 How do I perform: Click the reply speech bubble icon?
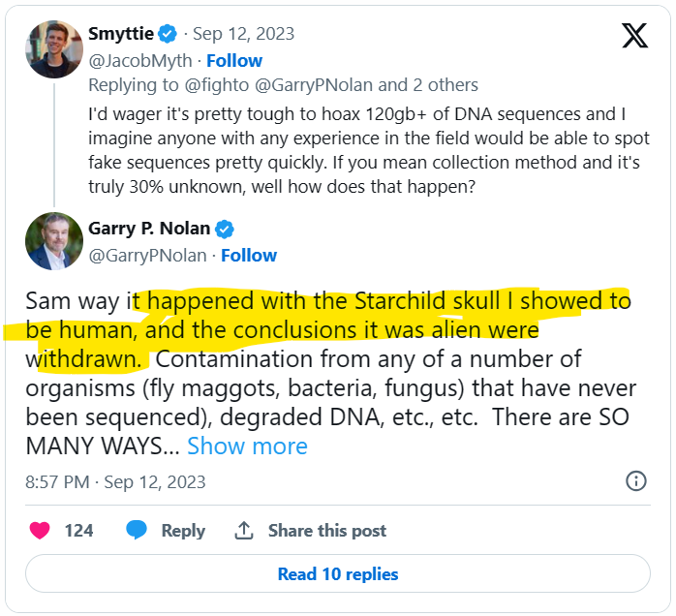[138, 531]
